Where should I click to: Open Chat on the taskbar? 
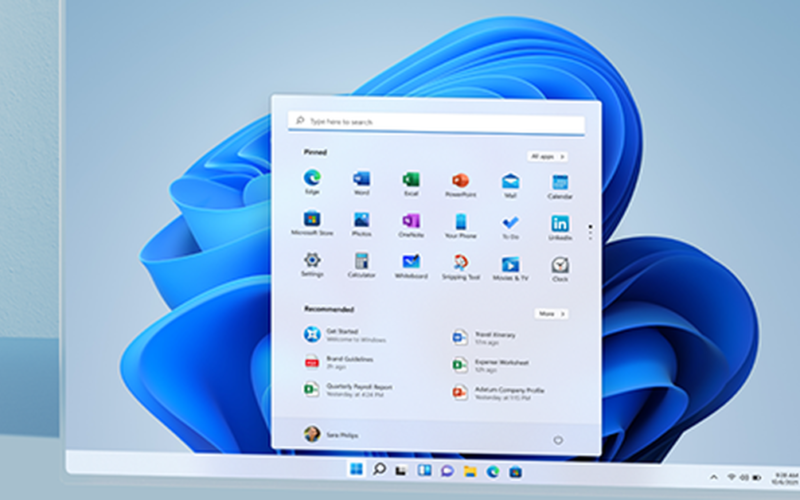(x=447, y=471)
